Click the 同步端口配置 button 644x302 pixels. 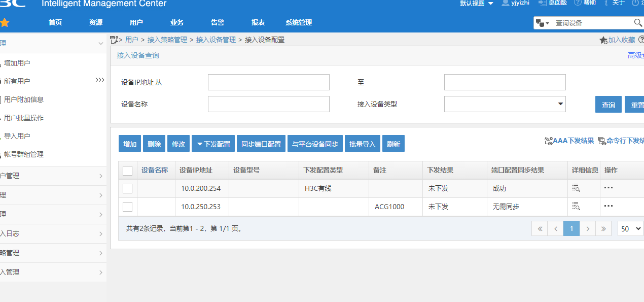261,144
